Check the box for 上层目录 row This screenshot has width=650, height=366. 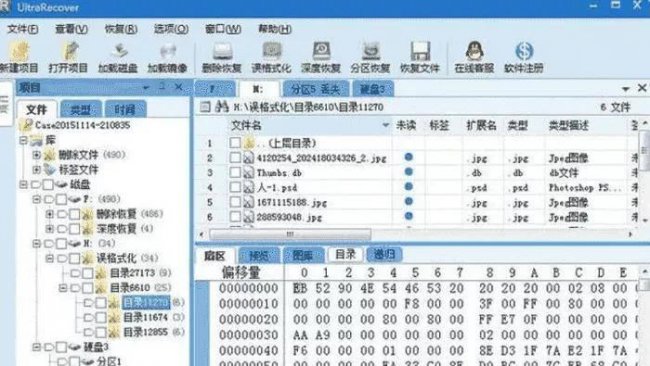pos(235,143)
